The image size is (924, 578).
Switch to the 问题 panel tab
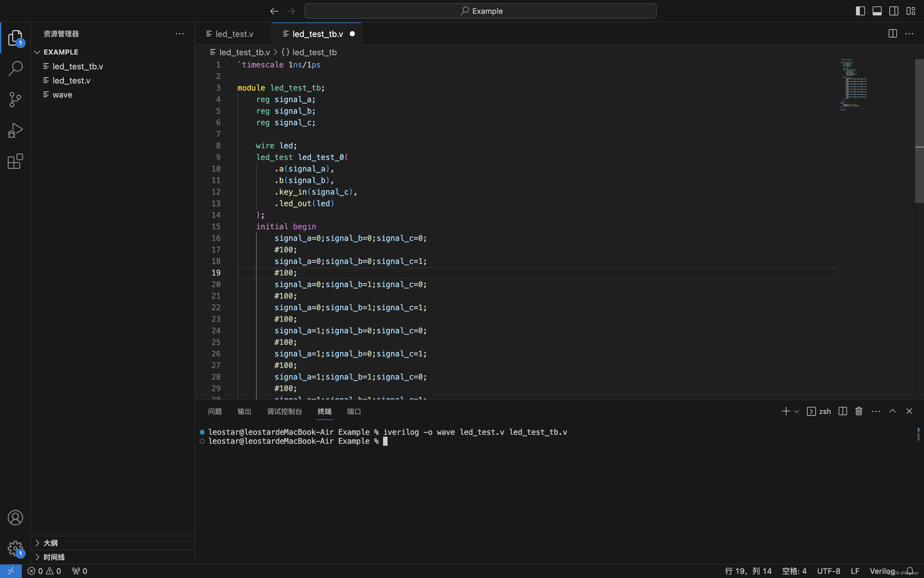pos(215,411)
